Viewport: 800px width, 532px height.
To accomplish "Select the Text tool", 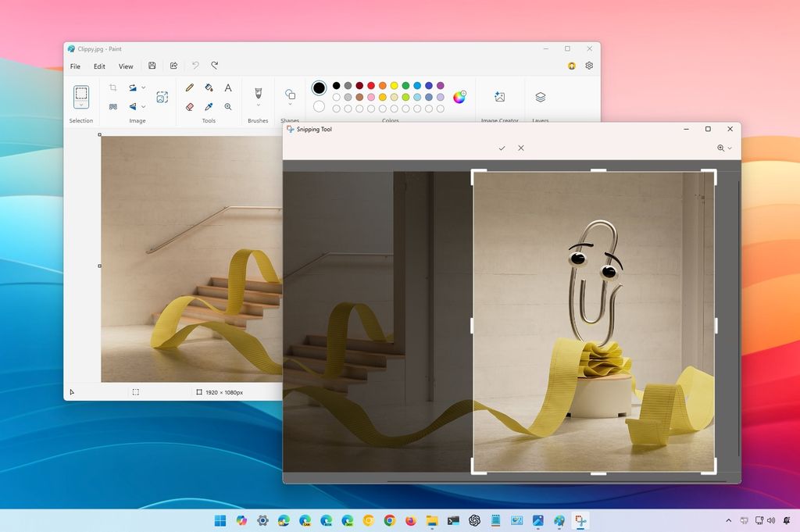I will pos(227,87).
